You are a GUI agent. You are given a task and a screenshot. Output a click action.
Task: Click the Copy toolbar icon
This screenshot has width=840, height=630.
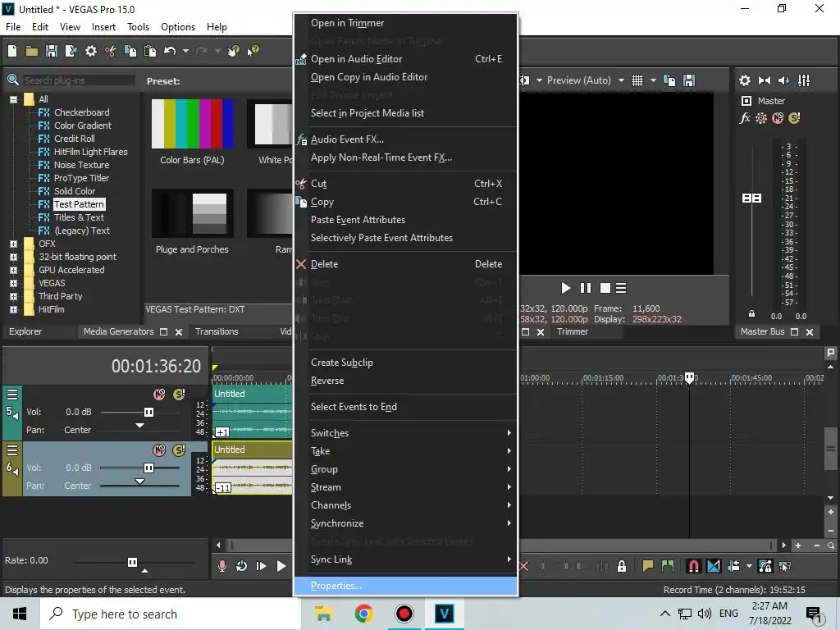130,51
